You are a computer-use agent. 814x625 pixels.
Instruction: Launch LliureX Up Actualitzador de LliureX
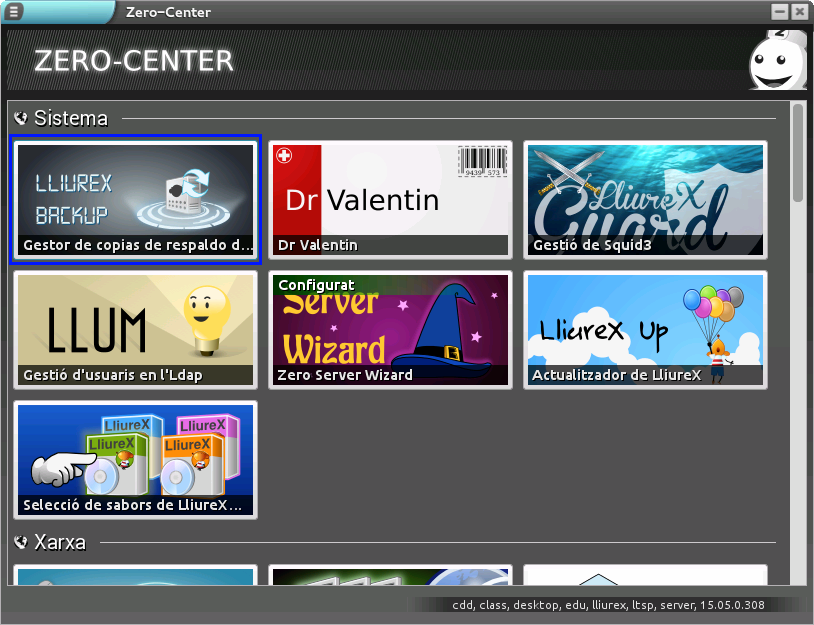tap(645, 329)
